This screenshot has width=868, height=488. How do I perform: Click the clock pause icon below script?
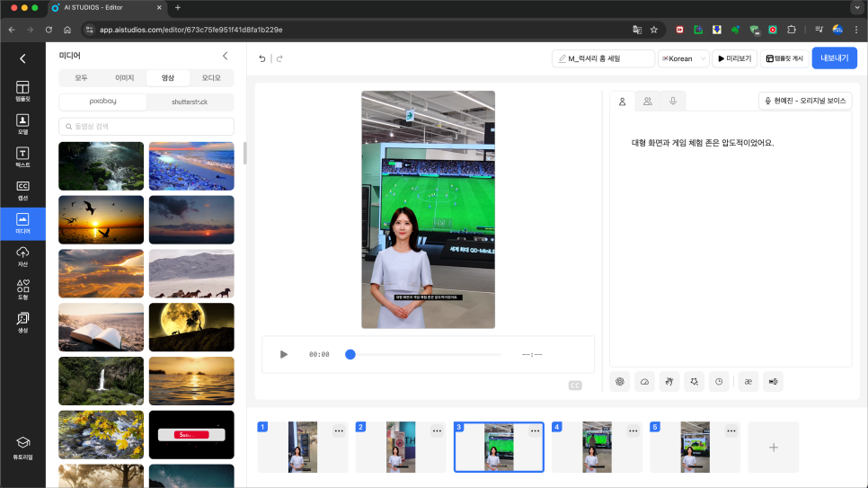[719, 382]
